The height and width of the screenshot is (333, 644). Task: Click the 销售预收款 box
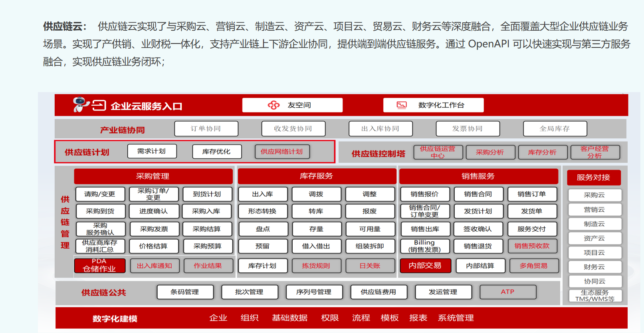tap(533, 246)
